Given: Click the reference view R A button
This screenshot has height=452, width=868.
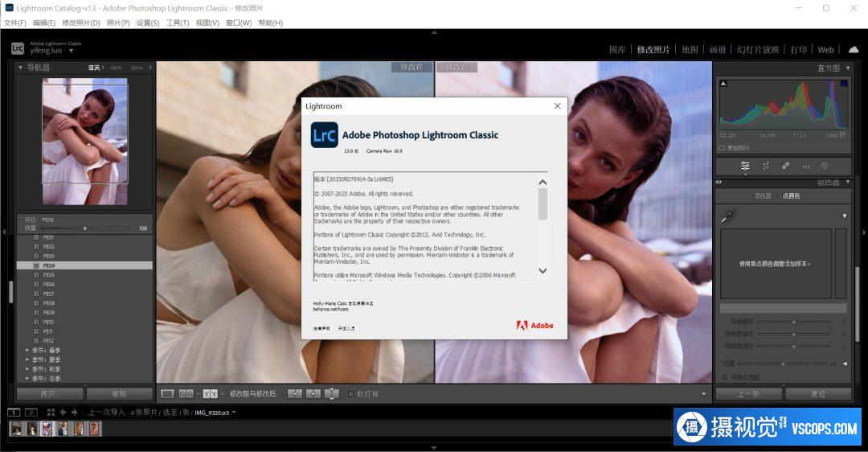Looking at the screenshot, I should pyautogui.click(x=186, y=394).
